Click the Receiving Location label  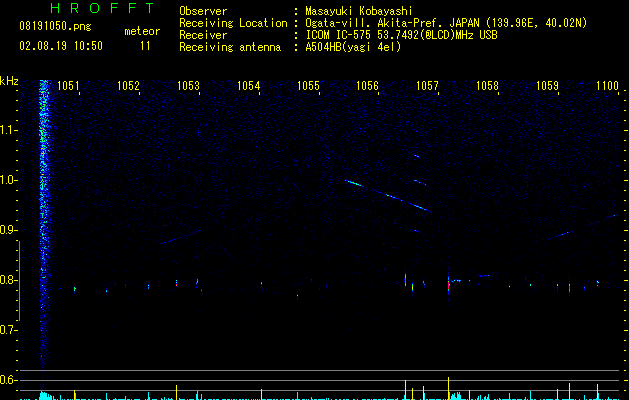233,23
